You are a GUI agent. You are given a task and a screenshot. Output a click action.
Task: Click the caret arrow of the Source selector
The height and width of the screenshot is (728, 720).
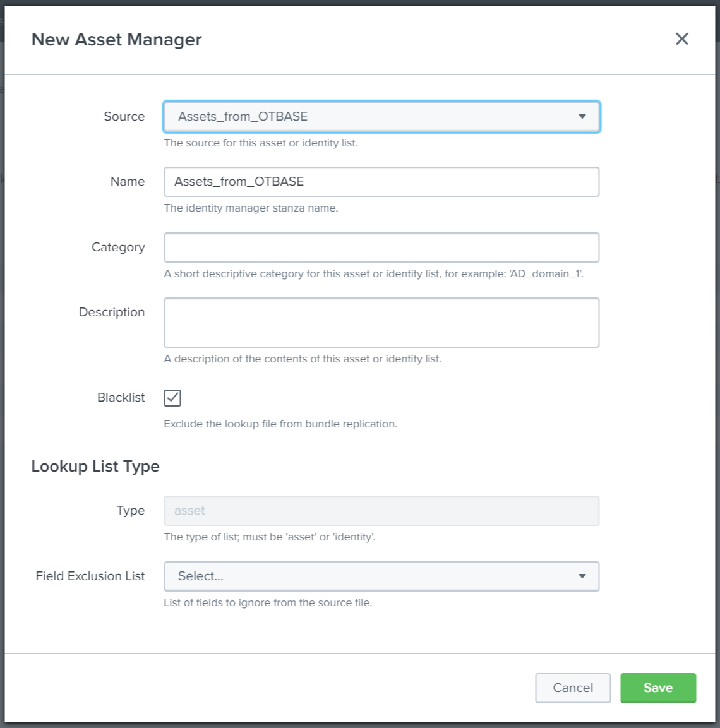pyautogui.click(x=582, y=117)
